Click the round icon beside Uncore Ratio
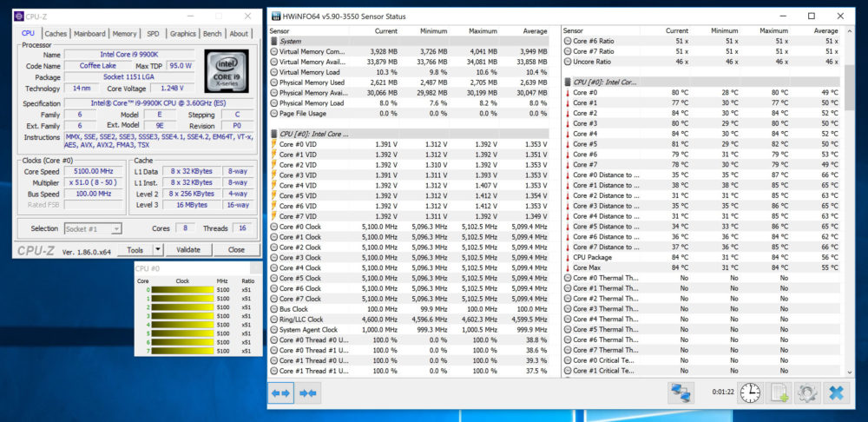Image resolution: width=868 pixels, height=422 pixels. coord(568,62)
